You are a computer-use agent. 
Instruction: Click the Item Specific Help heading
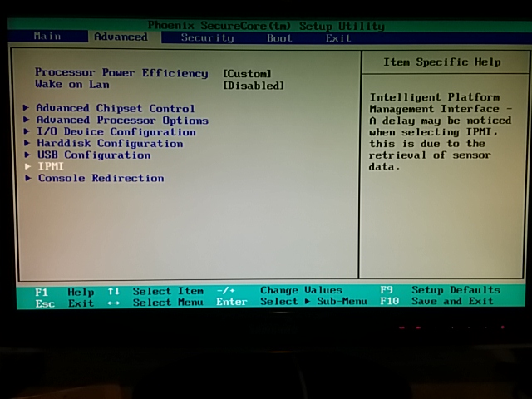coord(442,62)
